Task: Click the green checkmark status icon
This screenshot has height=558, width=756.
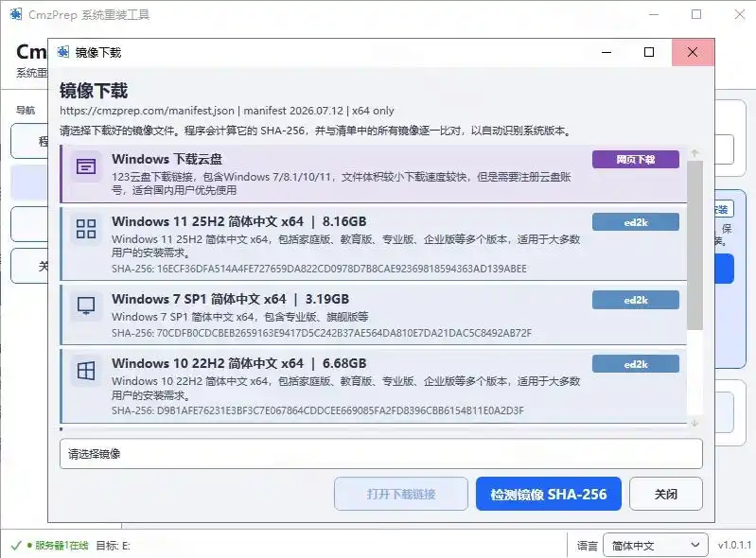Action: (x=16, y=546)
